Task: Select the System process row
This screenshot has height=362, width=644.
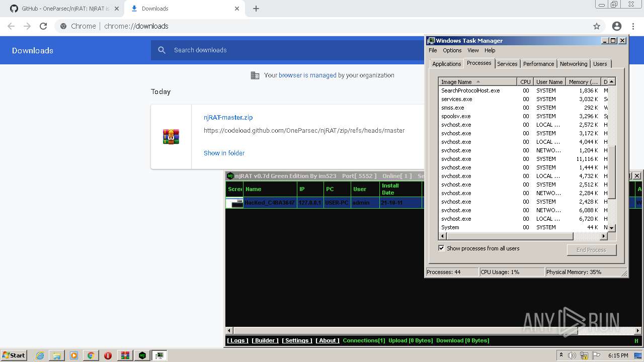Action: click(523, 227)
